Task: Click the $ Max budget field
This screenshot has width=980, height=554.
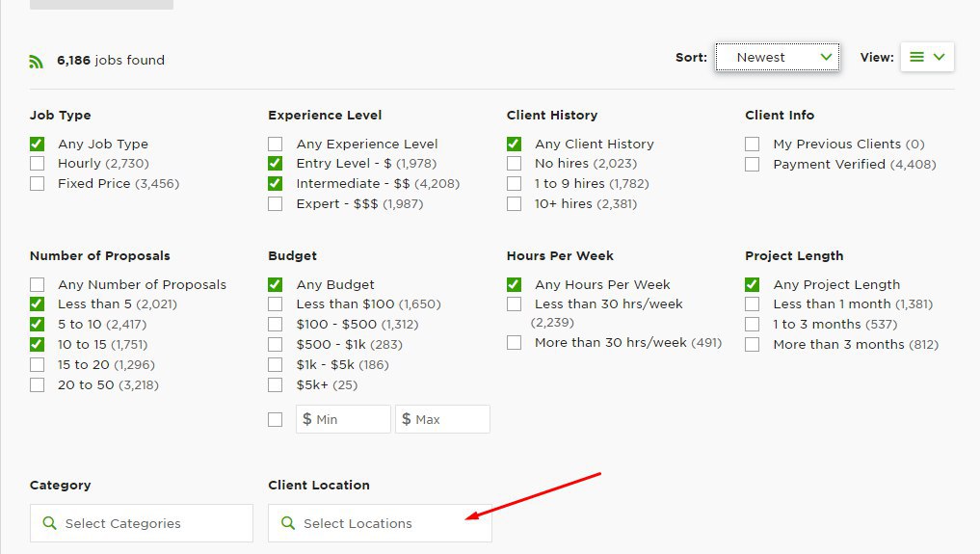Action: click(x=442, y=419)
